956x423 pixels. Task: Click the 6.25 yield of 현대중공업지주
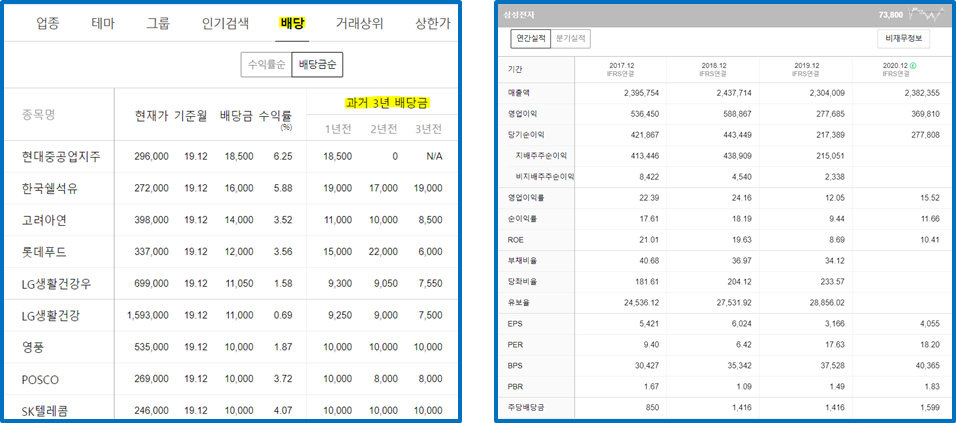pos(283,157)
